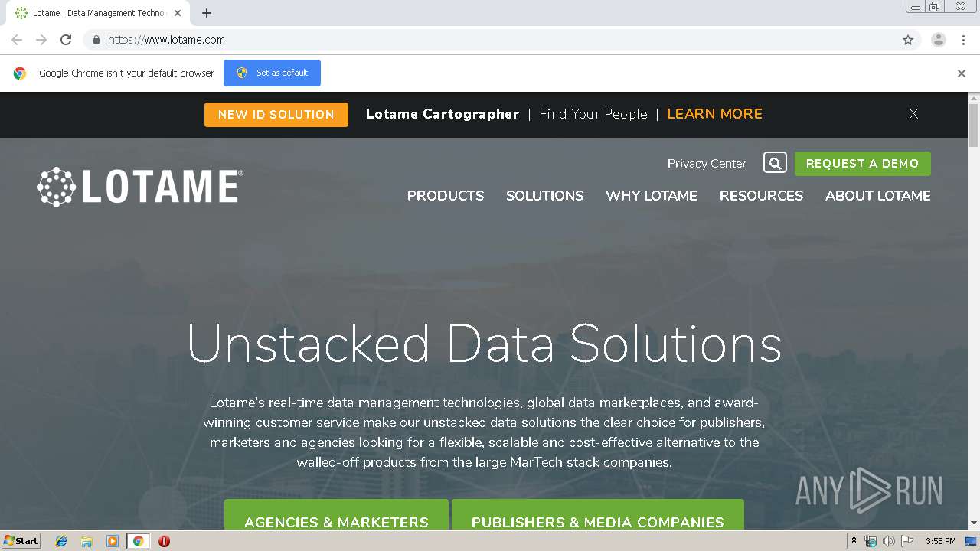Open the Privacy Center link
This screenshot has width=980, height=551.
707,163
